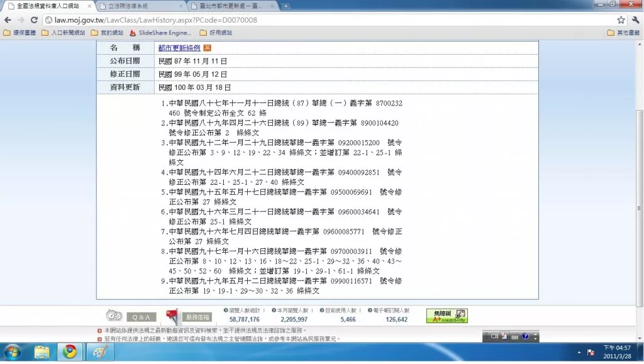Open the Paint taskbar icon
This screenshot has width=644, height=364.
[x=100, y=353]
